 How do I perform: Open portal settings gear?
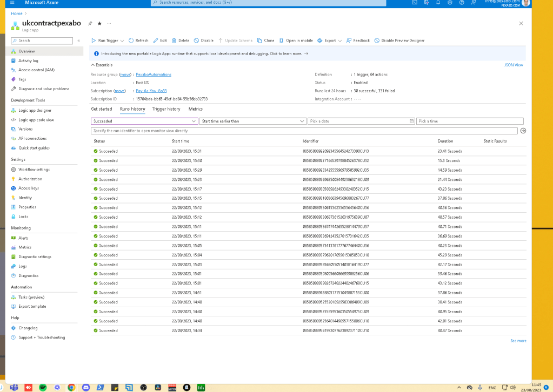(x=450, y=3)
